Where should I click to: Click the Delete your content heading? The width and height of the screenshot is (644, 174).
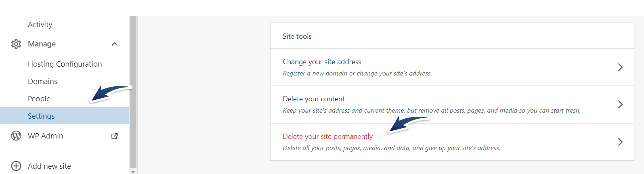coord(314,99)
